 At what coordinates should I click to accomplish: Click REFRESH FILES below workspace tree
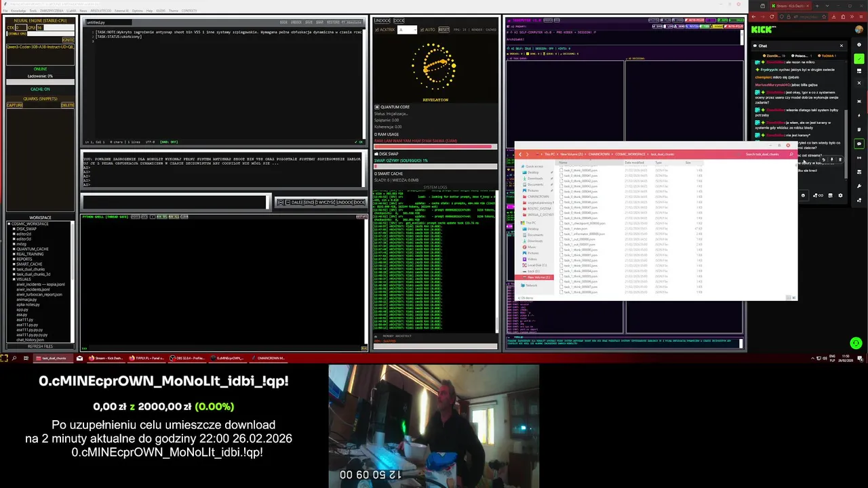coord(40,346)
